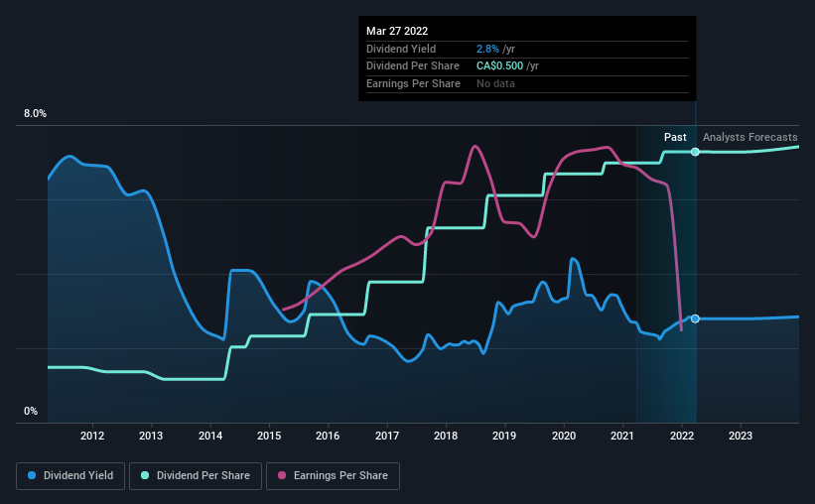Click the tooltip's Dividend Per Share label

click(413, 66)
